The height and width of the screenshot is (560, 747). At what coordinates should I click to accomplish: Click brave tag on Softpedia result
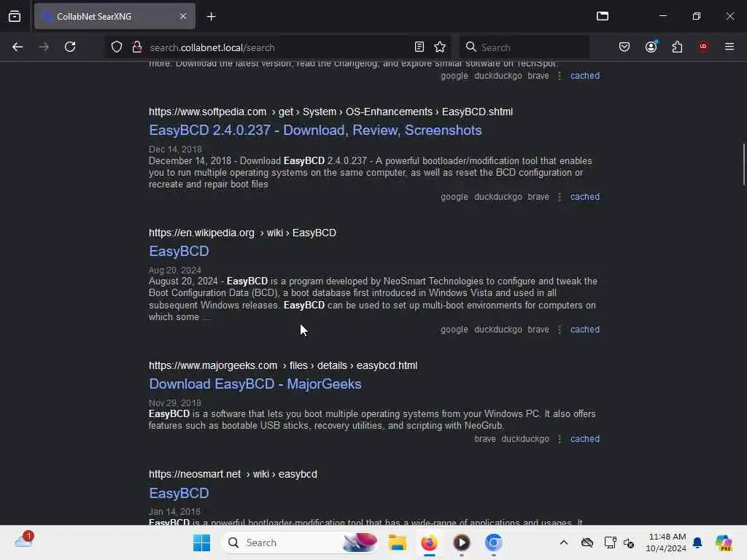coord(538,197)
